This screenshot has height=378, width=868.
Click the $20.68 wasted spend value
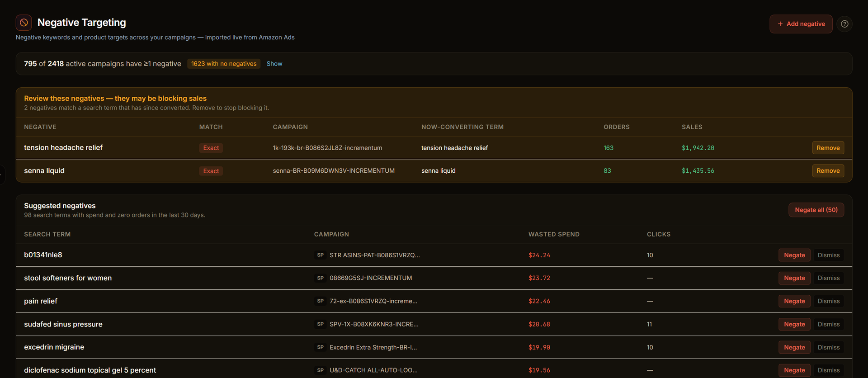(x=539, y=324)
